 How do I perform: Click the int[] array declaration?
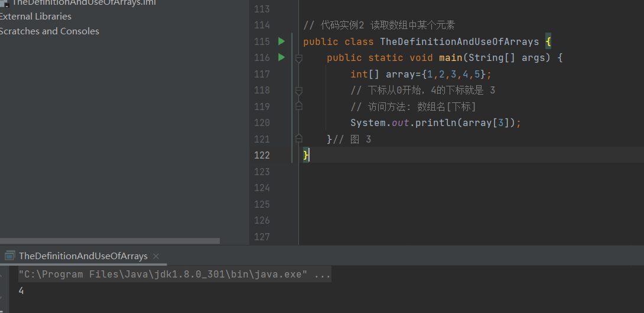421,74
